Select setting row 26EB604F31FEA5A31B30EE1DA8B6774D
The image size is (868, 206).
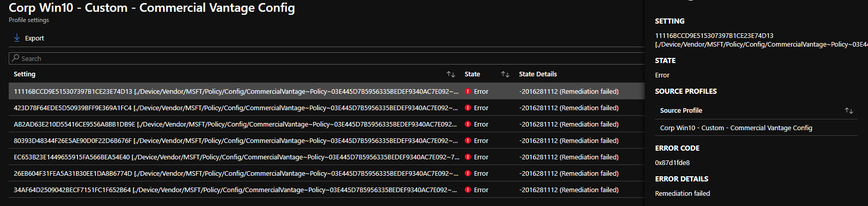tap(326, 173)
